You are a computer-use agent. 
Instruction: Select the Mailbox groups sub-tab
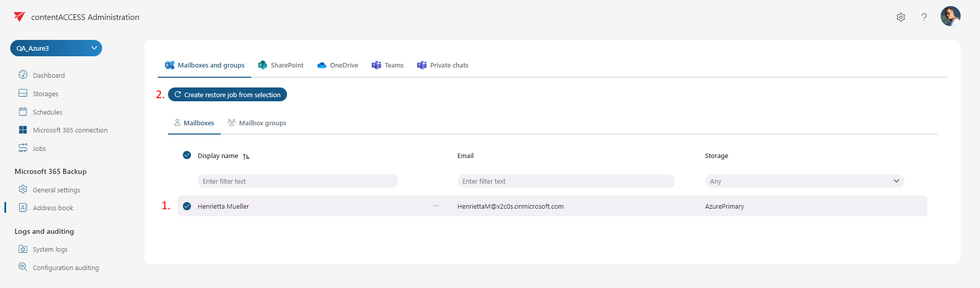[257, 123]
